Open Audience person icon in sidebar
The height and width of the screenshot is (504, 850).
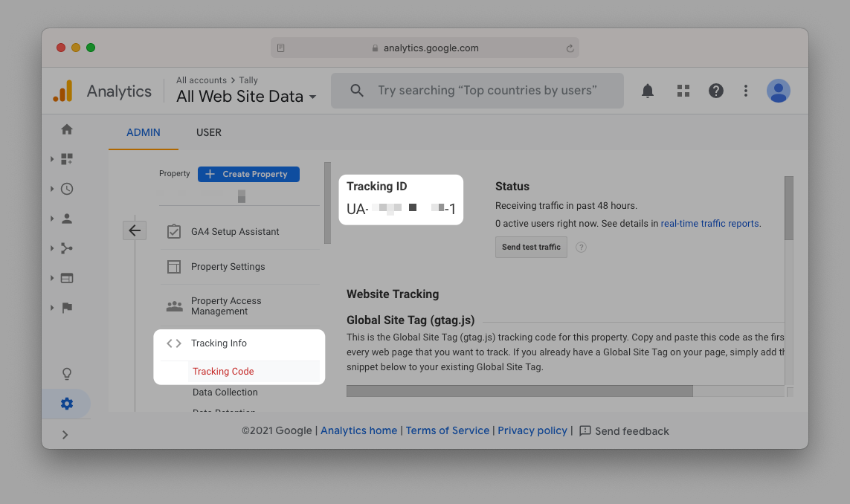[67, 219]
